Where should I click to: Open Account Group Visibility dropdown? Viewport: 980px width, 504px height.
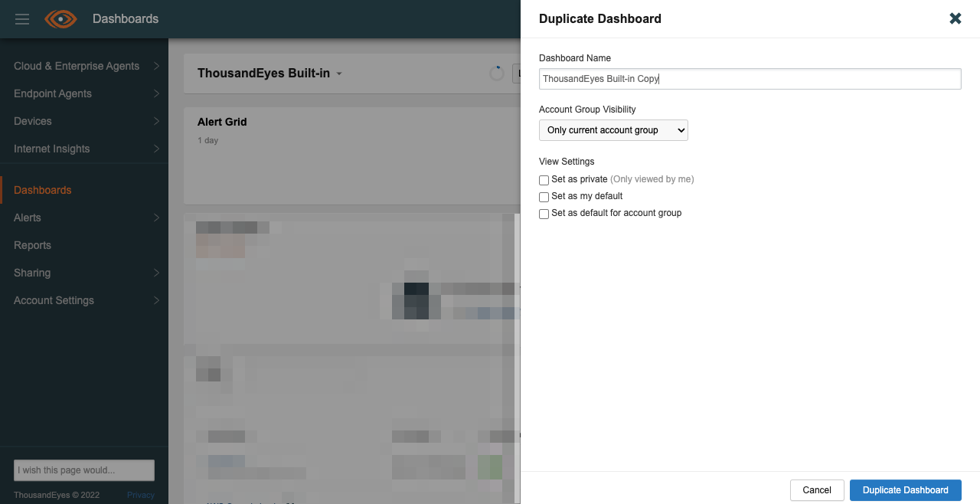tap(613, 130)
